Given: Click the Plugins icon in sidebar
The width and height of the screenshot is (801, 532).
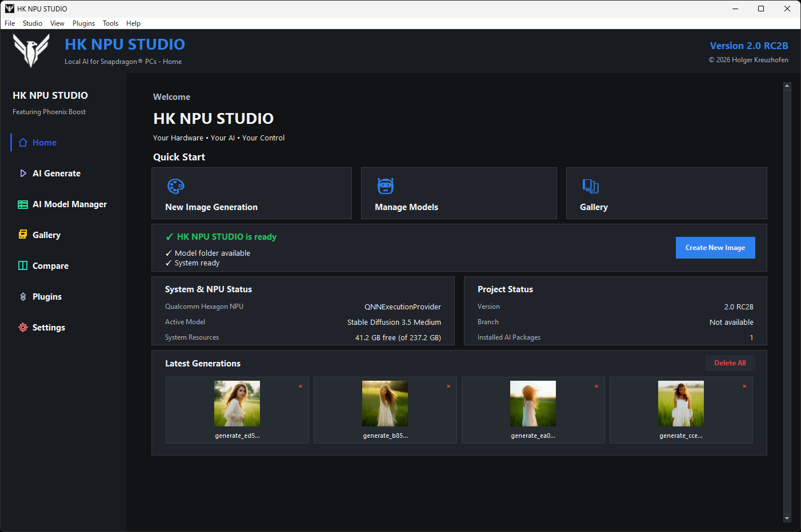Looking at the screenshot, I should pyautogui.click(x=23, y=297).
